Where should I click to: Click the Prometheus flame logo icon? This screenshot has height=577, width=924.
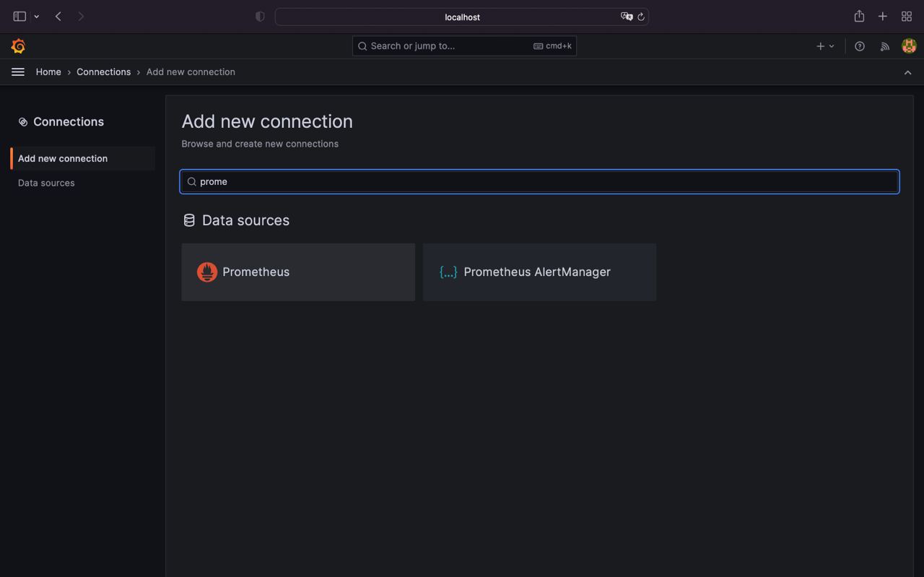tap(207, 272)
